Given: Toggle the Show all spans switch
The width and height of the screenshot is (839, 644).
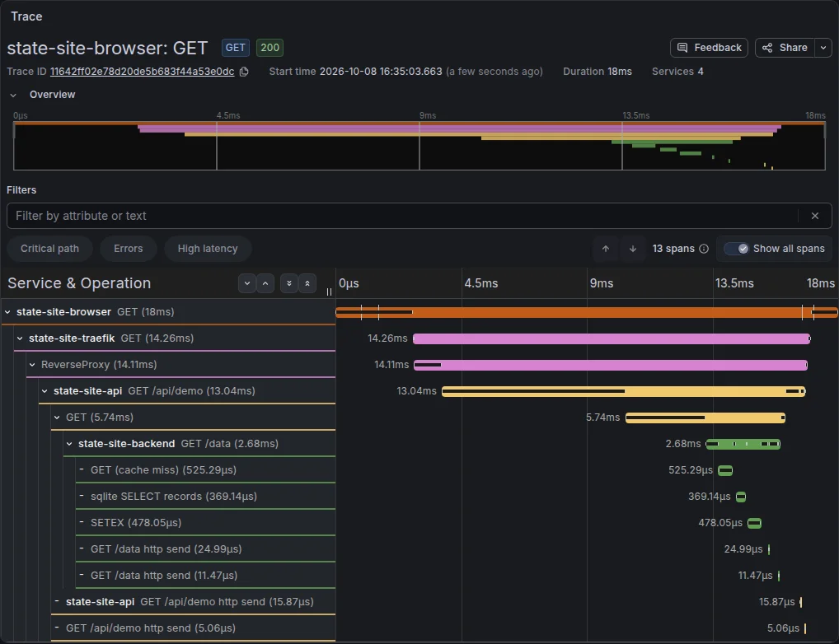Looking at the screenshot, I should click(x=736, y=249).
